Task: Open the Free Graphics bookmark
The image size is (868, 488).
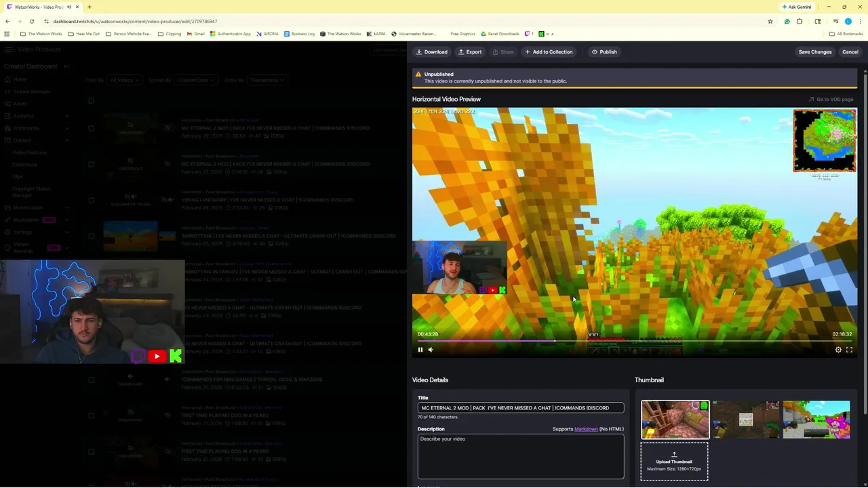Action: coord(463,34)
